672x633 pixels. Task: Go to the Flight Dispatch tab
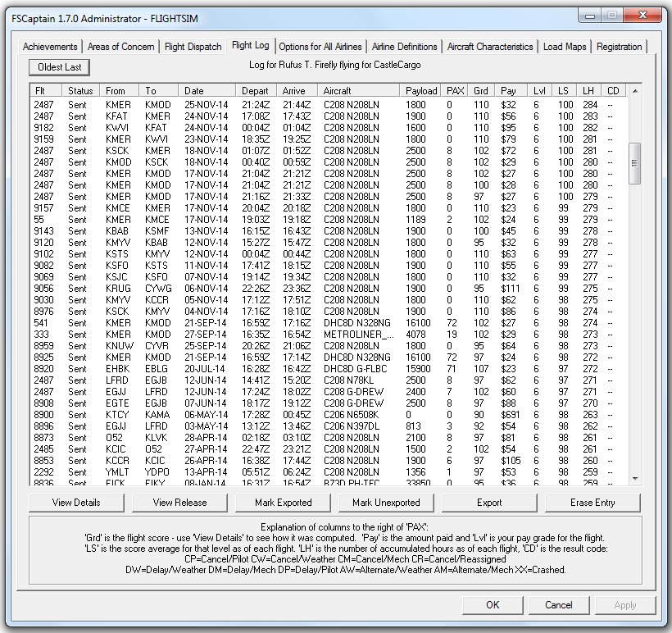193,46
